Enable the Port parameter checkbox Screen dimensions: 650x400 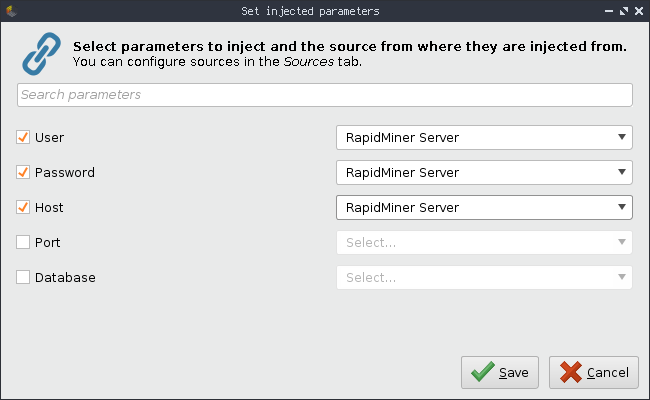pyautogui.click(x=23, y=242)
